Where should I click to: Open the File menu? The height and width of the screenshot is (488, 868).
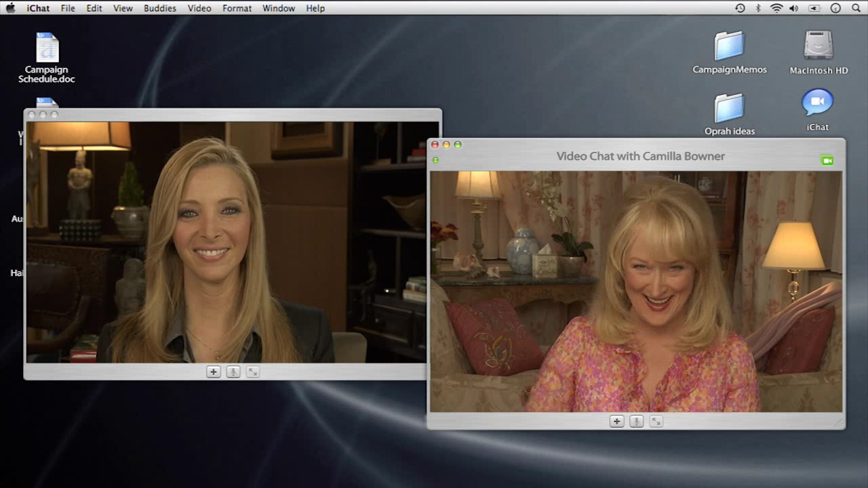[68, 8]
